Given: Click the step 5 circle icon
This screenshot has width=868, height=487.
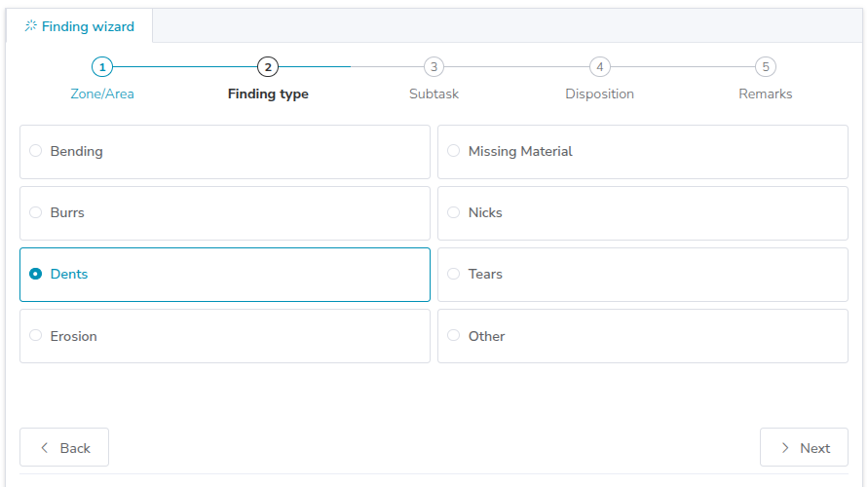Looking at the screenshot, I should tap(766, 67).
